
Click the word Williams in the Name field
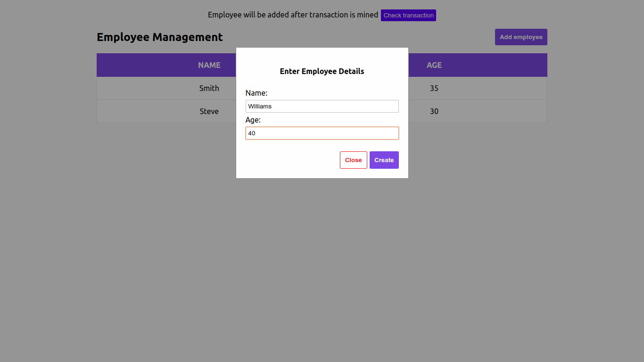[260, 106]
